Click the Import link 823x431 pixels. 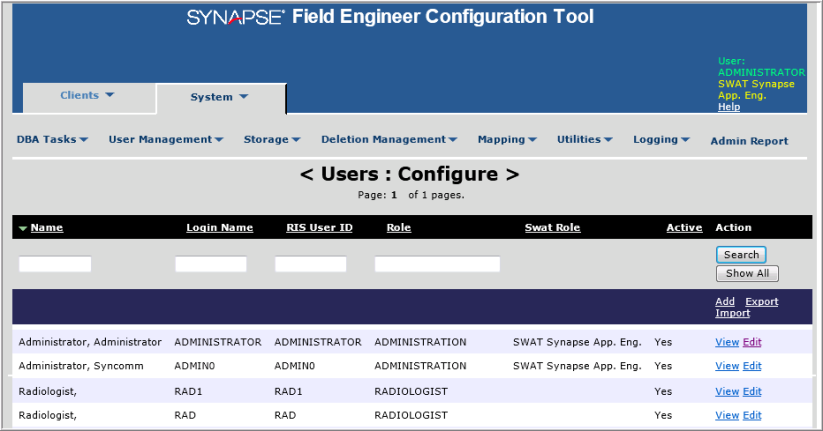732,313
